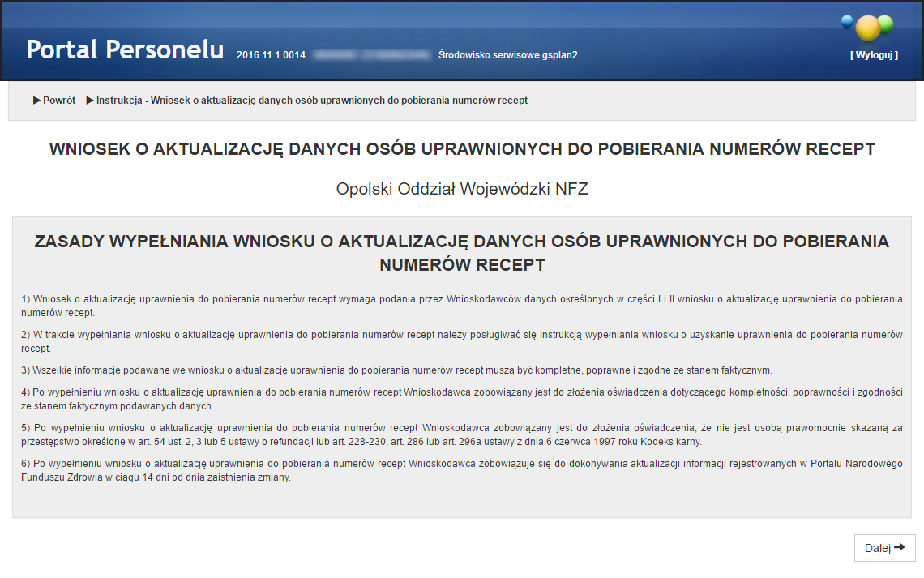Click the Portal Personelu header title
The image size is (924, 578).
tap(125, 49)
